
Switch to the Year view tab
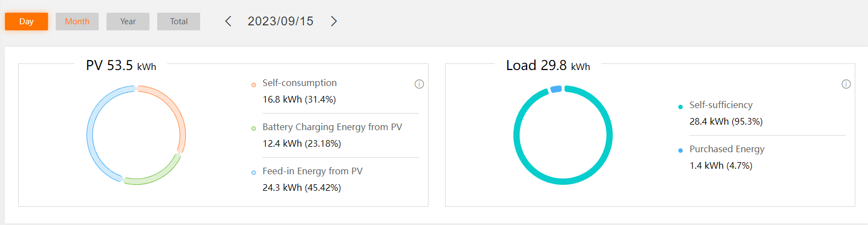tap(128, 22)
